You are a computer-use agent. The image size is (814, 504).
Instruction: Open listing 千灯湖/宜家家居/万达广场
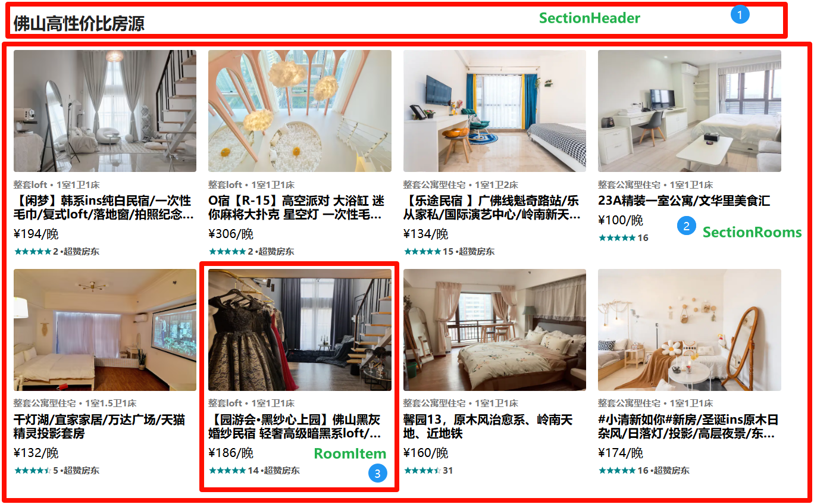coord(99,427)
